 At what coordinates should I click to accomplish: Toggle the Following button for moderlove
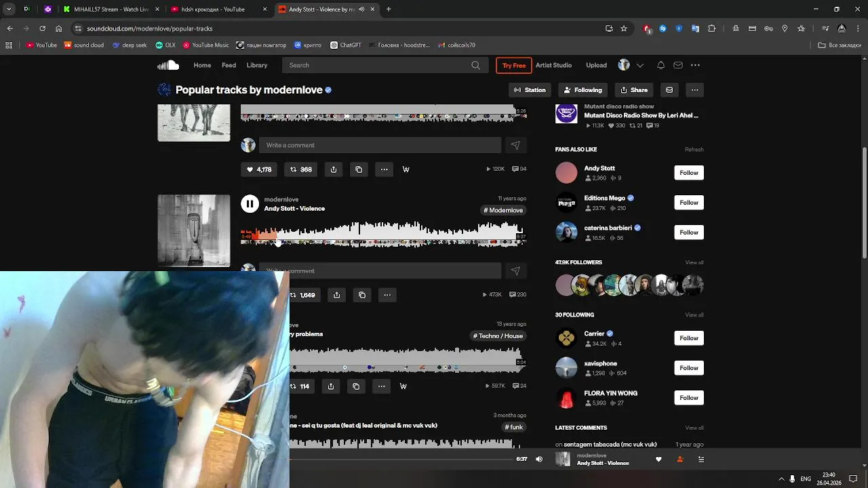point(583,89)
